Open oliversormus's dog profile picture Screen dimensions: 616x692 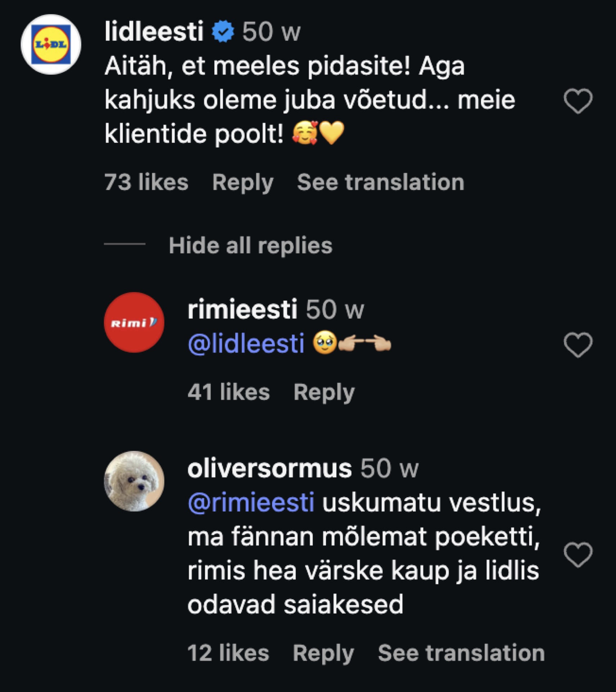coord(134,481)
